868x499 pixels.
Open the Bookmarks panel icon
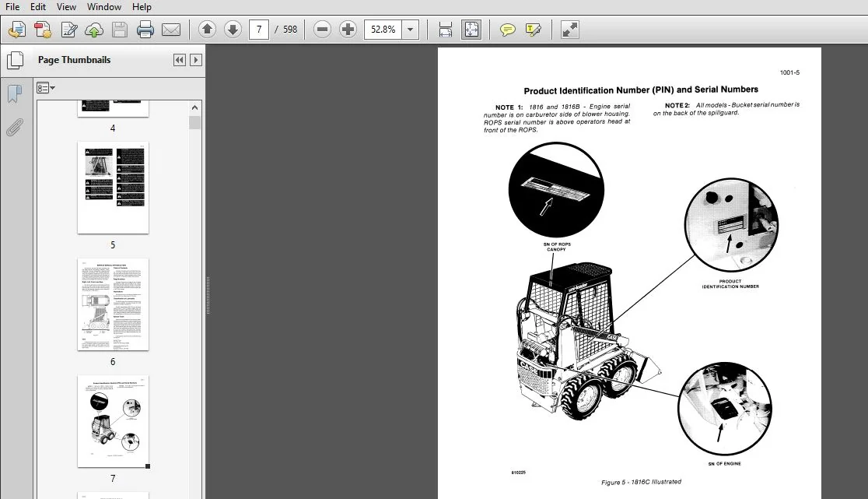[15, 93]
